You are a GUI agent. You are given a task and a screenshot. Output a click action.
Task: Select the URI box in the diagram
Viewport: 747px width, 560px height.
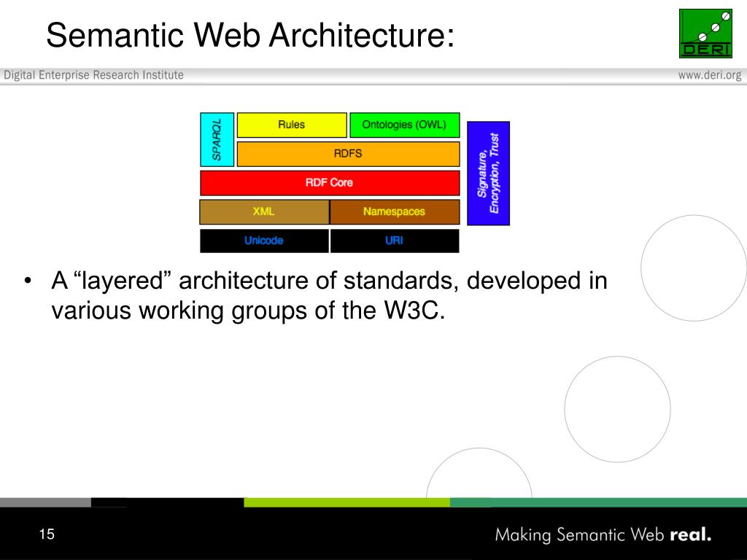395,241
